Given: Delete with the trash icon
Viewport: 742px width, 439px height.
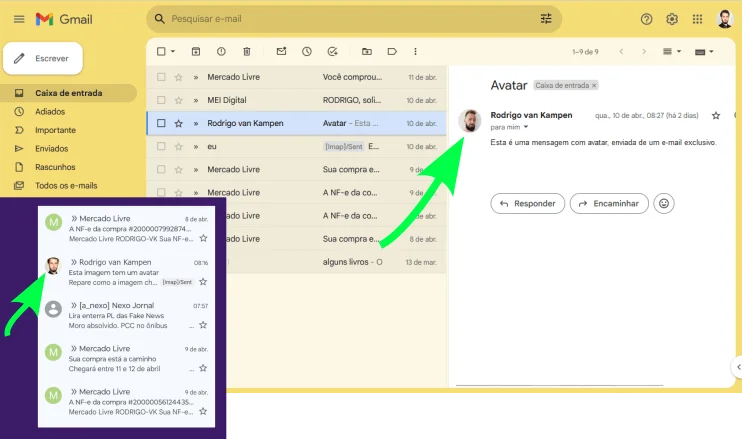Looking at the screenshot, I should pos(247,52).
